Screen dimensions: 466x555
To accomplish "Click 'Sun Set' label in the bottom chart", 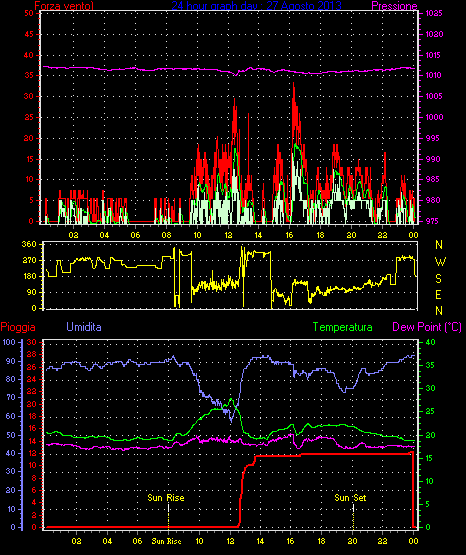I will [350, 498].
